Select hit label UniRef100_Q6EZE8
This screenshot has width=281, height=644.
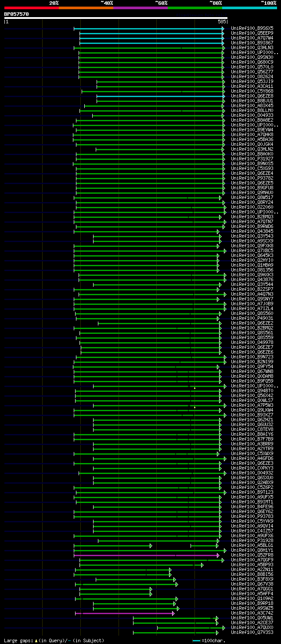(x=252, y=96)
